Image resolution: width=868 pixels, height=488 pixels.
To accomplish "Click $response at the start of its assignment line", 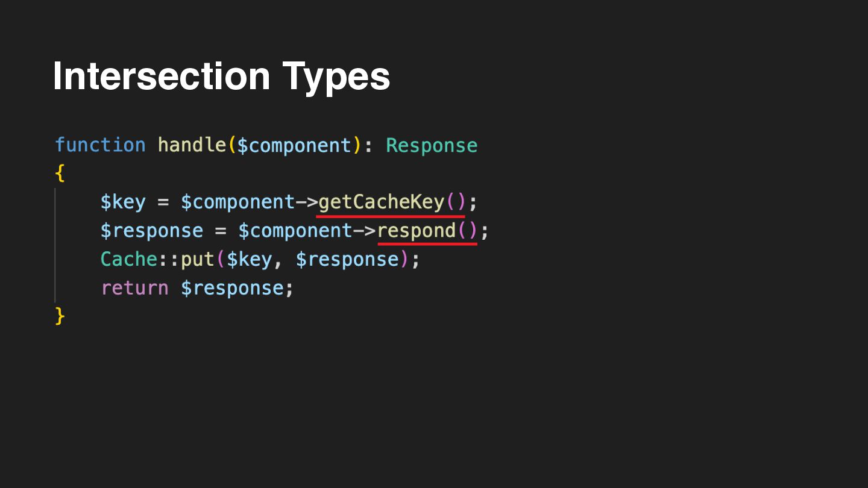I will click(x=152, y=231).
